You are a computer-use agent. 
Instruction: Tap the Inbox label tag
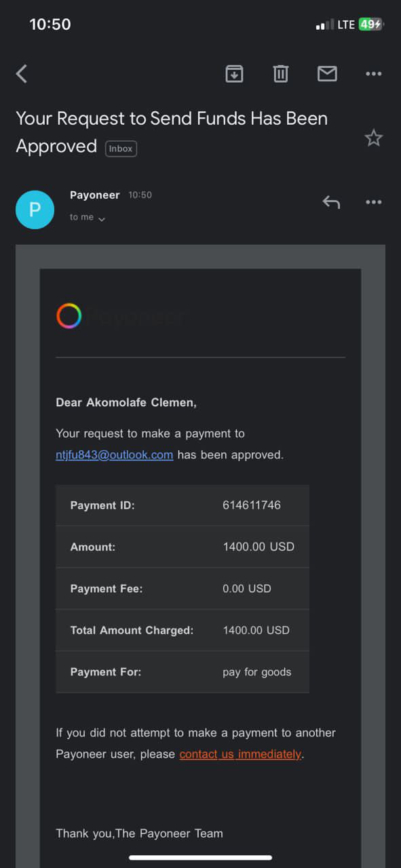pyautogui.click(x=121, y=148)
